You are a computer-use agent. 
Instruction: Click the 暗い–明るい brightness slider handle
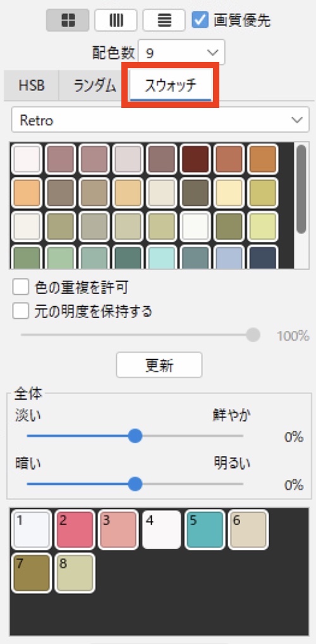pyautogui.click(x=135, y=485)
